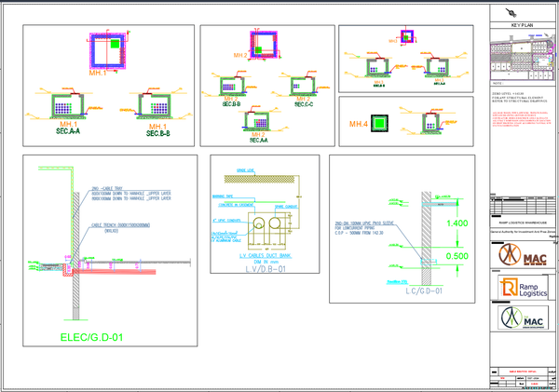Image resolution: width=559 pixels, height=392 pixels.
Task: Select the MH.4 green square plan
Action: tap(380, 123)
